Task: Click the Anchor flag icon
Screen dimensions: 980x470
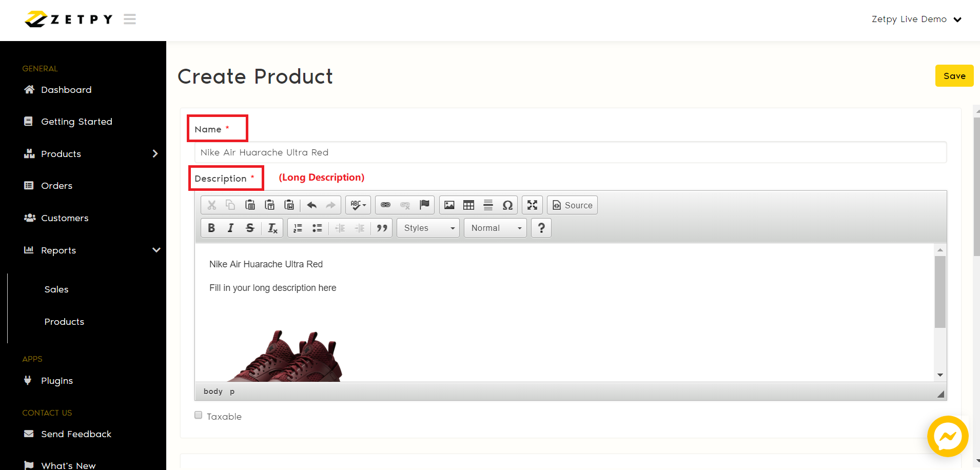Action: click(x=424, y=205)
